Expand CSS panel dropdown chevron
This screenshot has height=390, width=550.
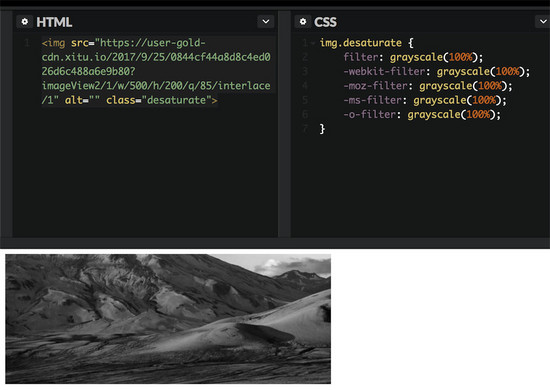(543, 22)
